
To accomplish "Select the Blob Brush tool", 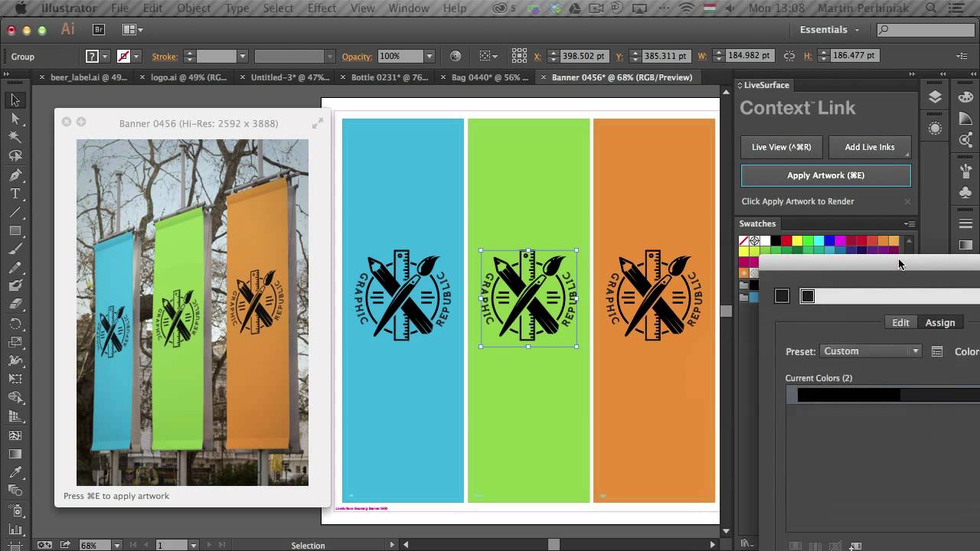I will click(x=15, y=286).
